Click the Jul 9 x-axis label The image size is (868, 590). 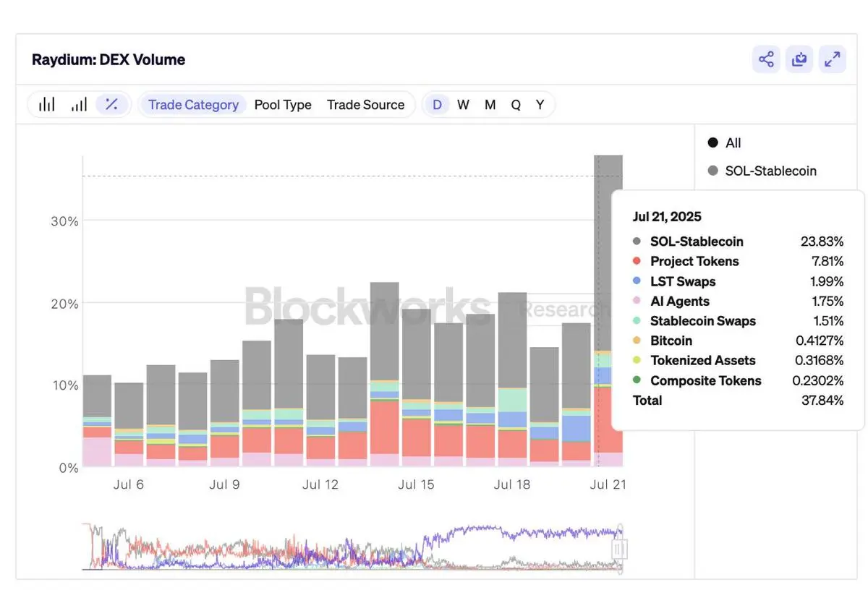tap(224, 484)
